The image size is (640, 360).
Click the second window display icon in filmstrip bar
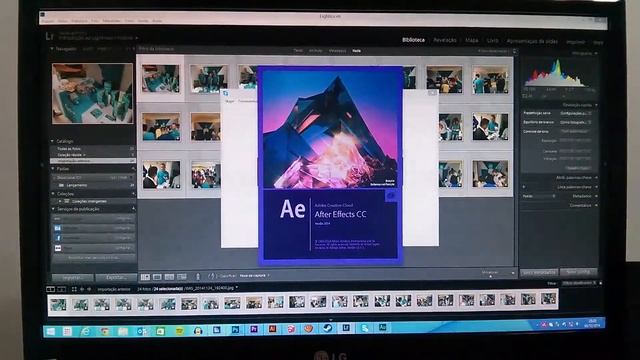point(62,289)
